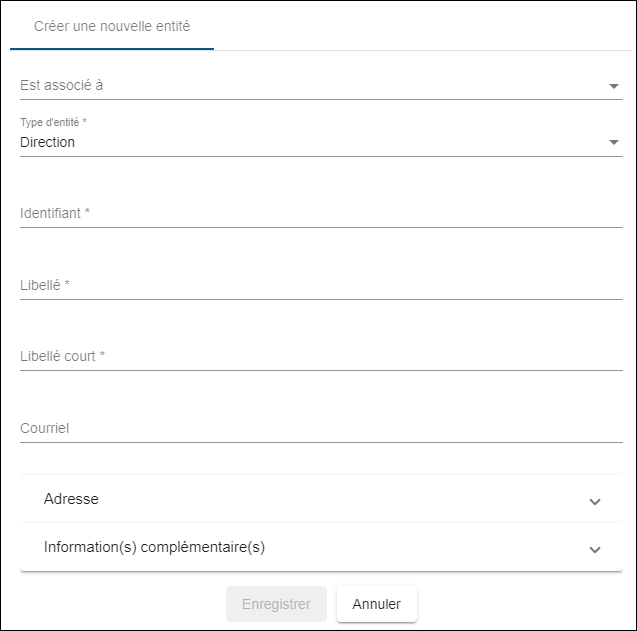Image resolution: width=637 pixels, height=631 pixels.
Task: Click the 'Adresse' panel title text
Action: pos(71,499)
